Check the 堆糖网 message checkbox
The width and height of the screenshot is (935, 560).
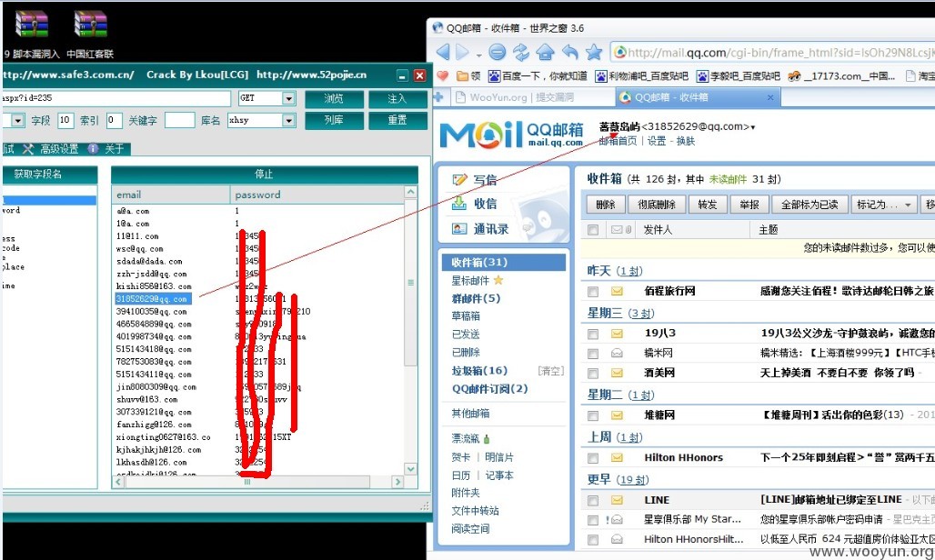coord(593,415)
